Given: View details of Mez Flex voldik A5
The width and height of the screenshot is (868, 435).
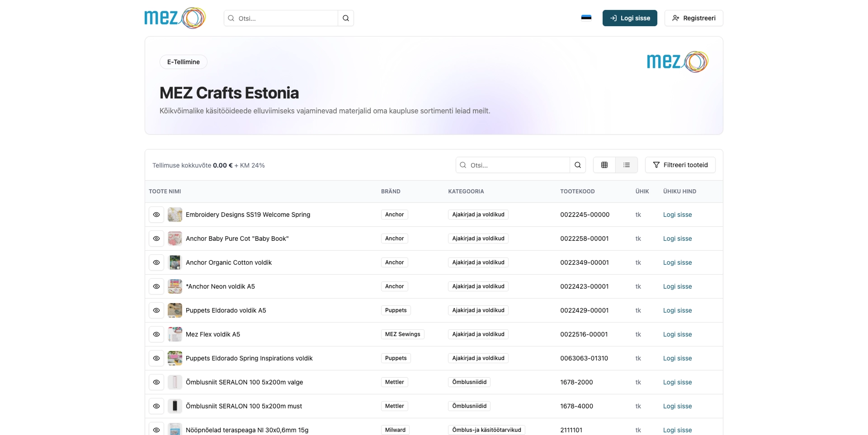Looking at the screenshot, I should click(156, 334).
